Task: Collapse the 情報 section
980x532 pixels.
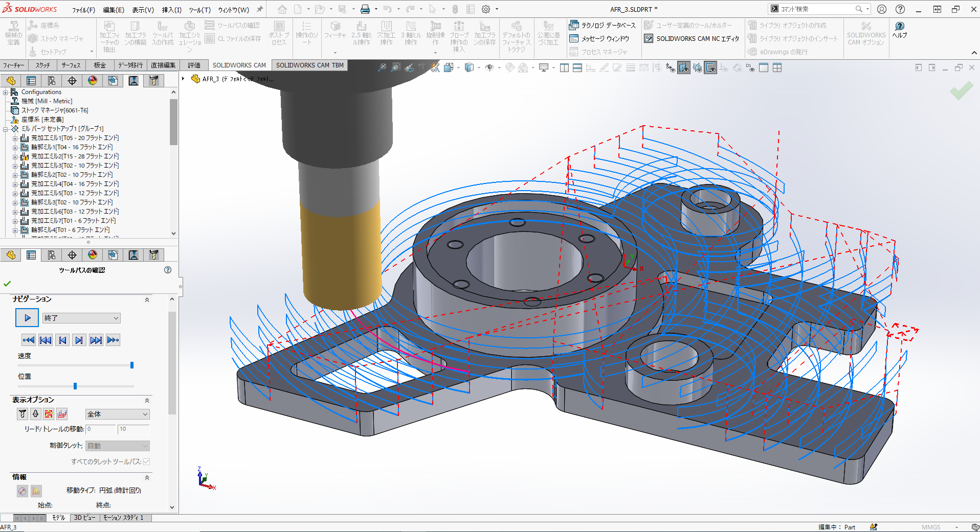Action: pos(147,478)
